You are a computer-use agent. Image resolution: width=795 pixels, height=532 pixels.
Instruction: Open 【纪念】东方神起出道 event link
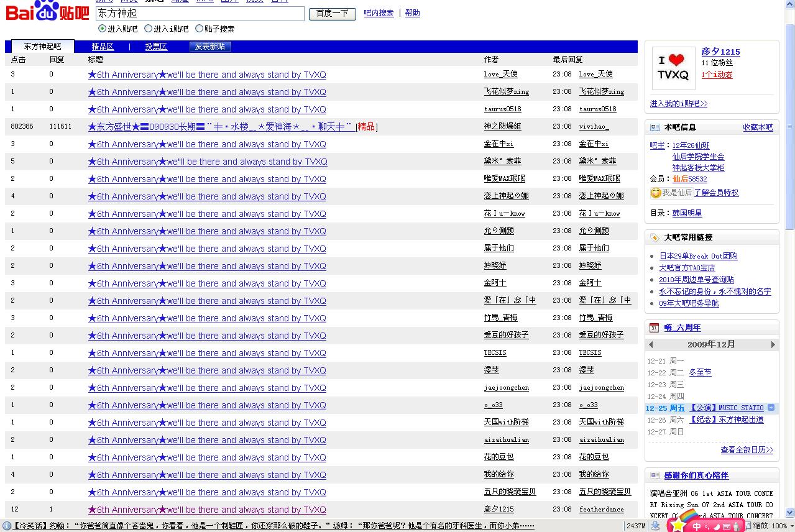coord(726,420)
